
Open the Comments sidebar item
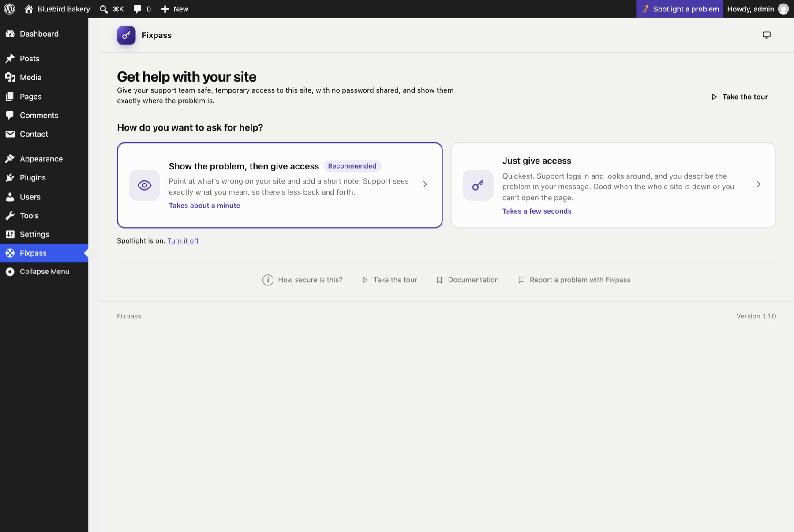[x=44, y=115]
